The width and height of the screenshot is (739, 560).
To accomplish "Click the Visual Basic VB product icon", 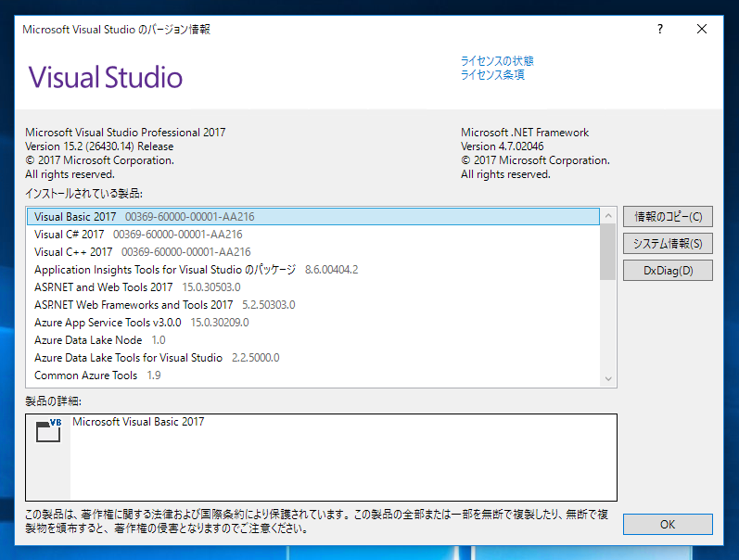I will pyautogui.click(x=48, y=430).
